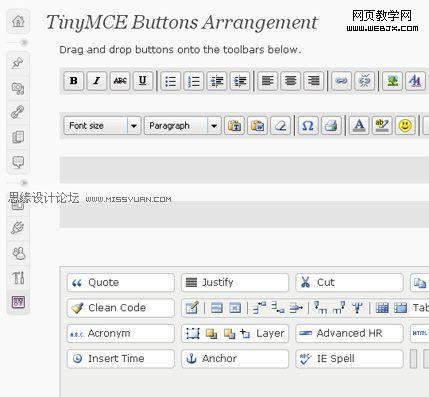Select the Acronym button
This screenshot has height=397, width=429.
121,333
